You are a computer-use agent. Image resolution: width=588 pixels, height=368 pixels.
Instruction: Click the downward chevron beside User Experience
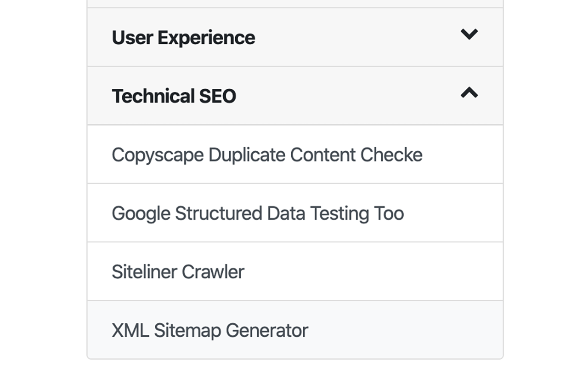(x=469, y=34)
